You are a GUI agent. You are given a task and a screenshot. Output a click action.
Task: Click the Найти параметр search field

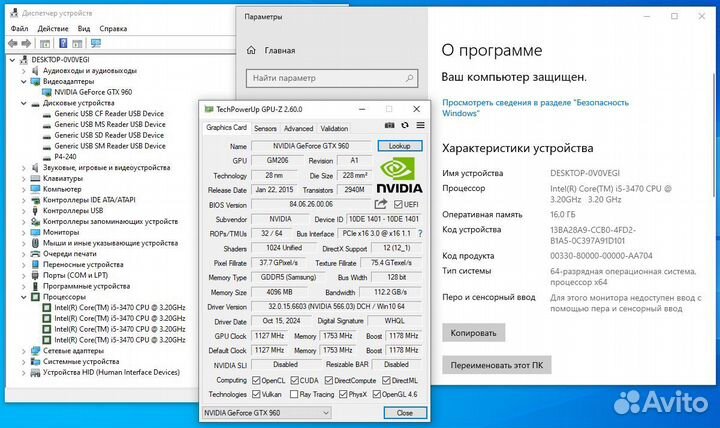click(332, 78)
